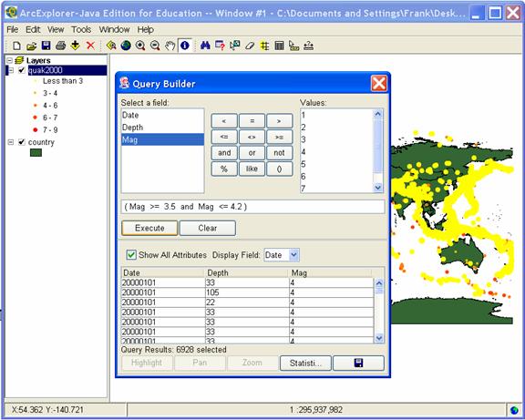
Task: Click the Add Layer plus icon
Action: point(76,46)
